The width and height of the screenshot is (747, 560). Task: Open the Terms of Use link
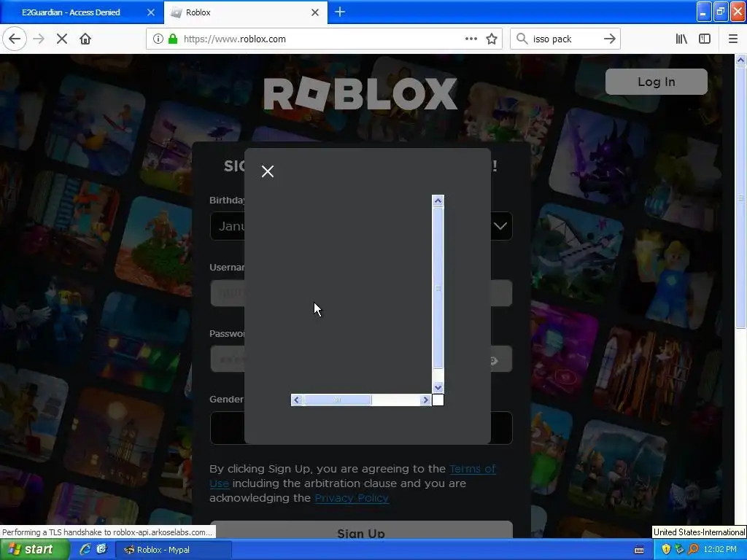click(x=352, y=476)
